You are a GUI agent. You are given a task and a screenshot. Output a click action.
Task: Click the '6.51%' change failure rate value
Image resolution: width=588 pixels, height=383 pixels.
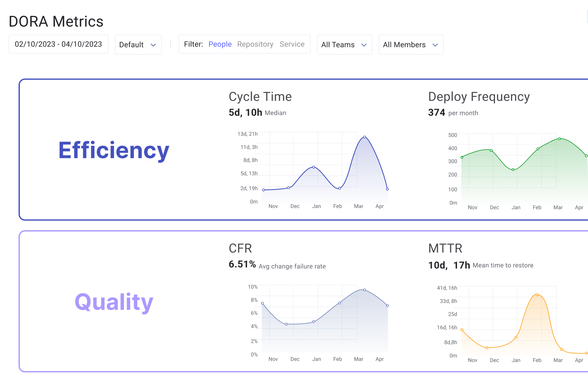[242, 264]
